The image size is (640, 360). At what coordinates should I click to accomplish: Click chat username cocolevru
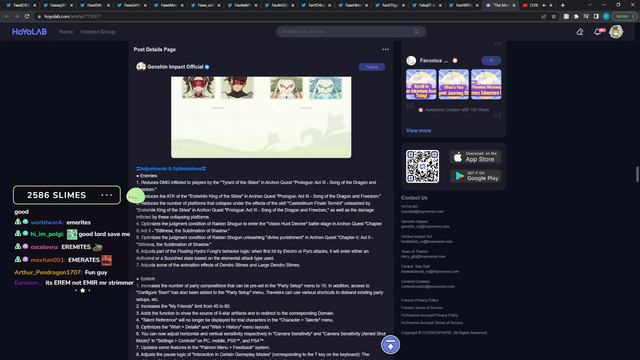coord(44,247)
